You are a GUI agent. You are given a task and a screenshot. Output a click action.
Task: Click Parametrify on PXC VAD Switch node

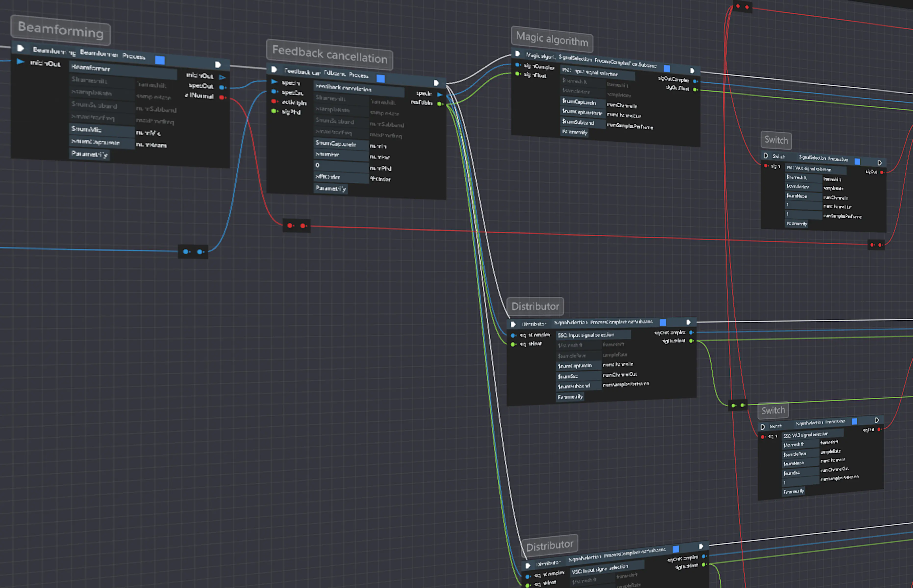pos(797,224)
